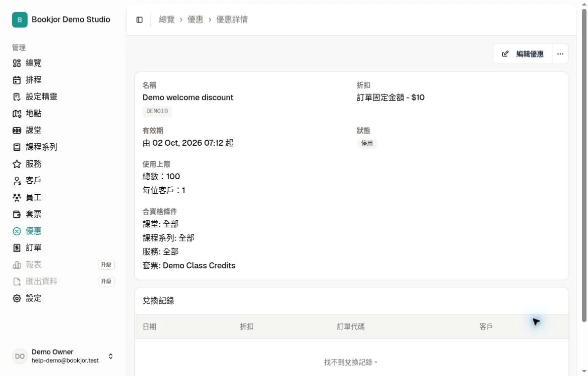Click the 找不到兌換記錄 empty message
Viewport: 588px width, 376px height.
pyautogui.click(x=350, y=362)
